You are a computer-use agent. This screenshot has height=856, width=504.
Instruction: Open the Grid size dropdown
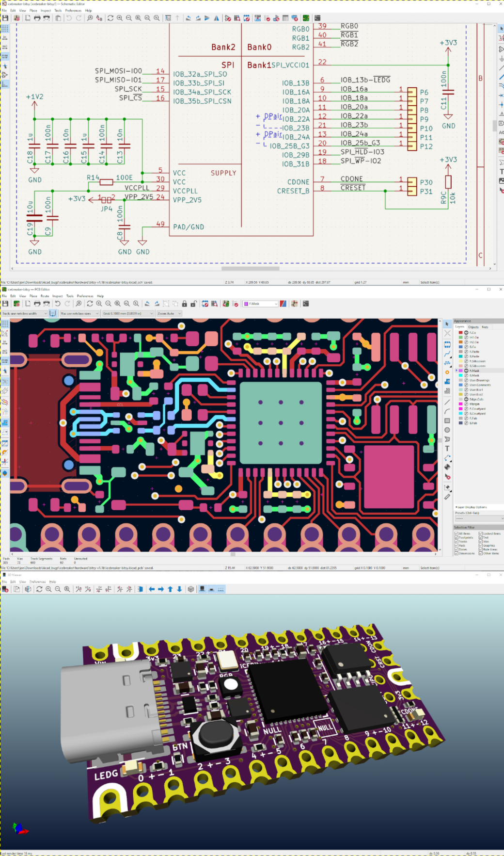[x=128, y=313]
